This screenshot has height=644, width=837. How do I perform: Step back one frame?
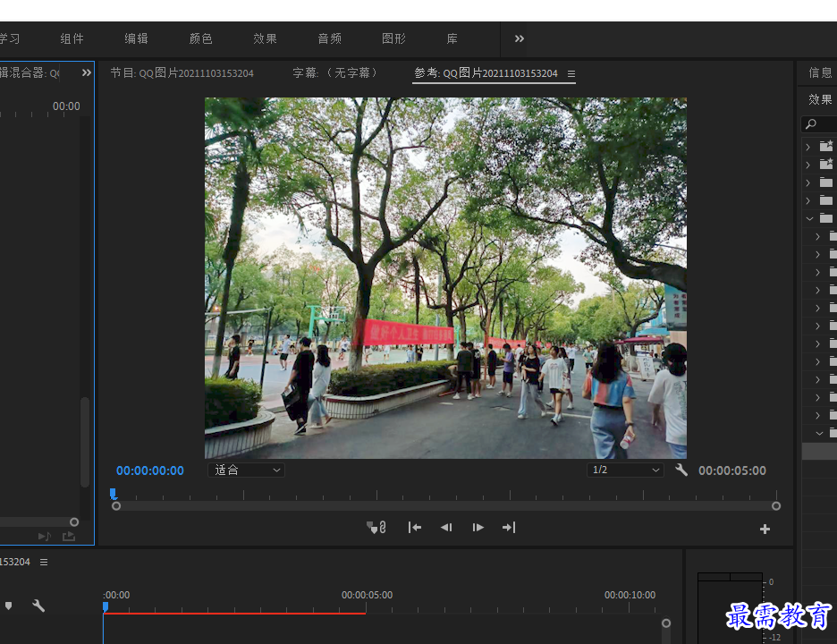446,528
